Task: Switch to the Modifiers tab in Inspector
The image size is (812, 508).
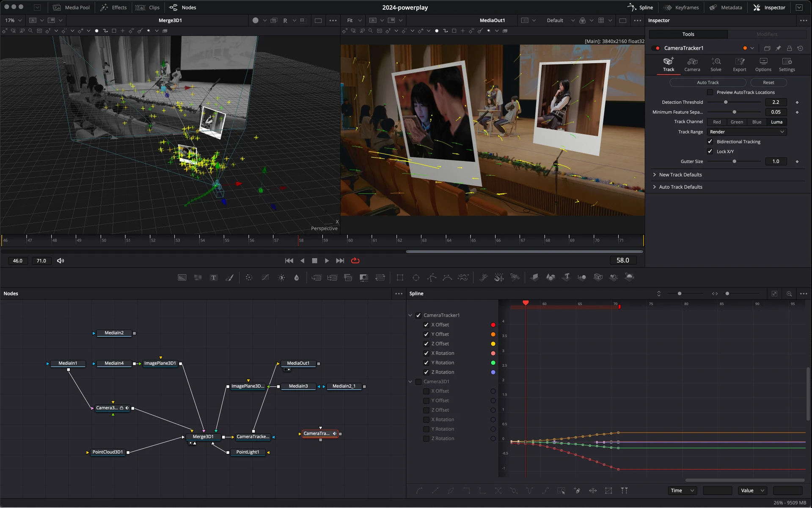Action: point(768,34)
